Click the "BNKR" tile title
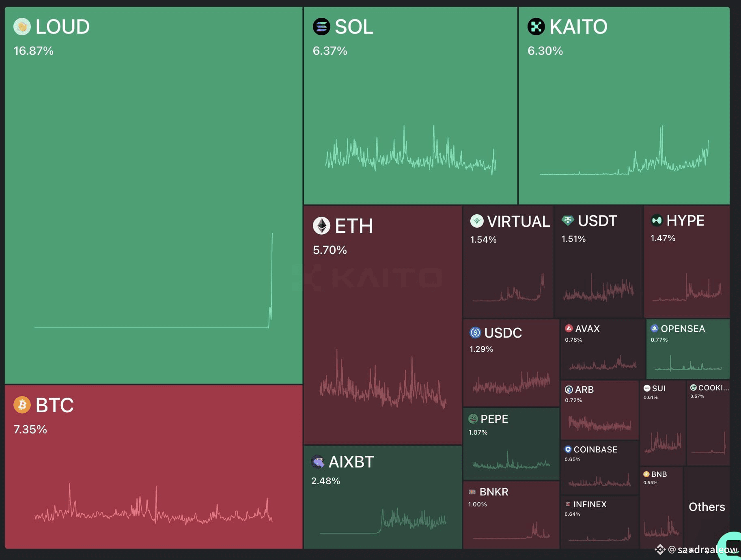The height and width of the screenshot is (560, 741). coord(494,492)
